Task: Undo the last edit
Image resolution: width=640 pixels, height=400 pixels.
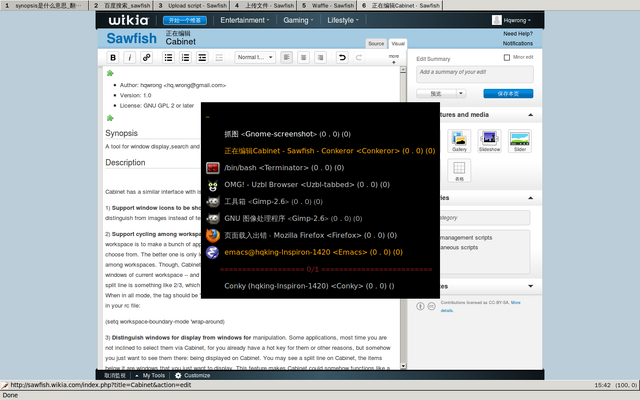Action: 342,58
